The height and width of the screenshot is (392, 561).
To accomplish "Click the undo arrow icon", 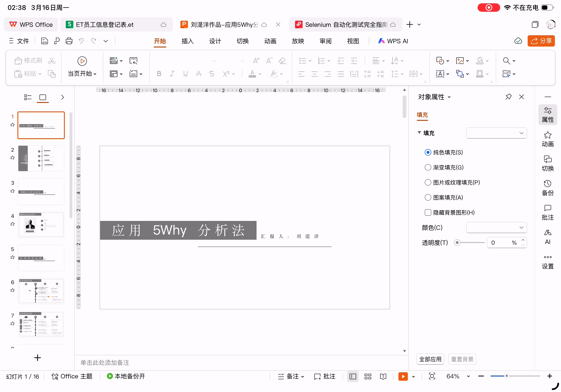I will point(81,41).
